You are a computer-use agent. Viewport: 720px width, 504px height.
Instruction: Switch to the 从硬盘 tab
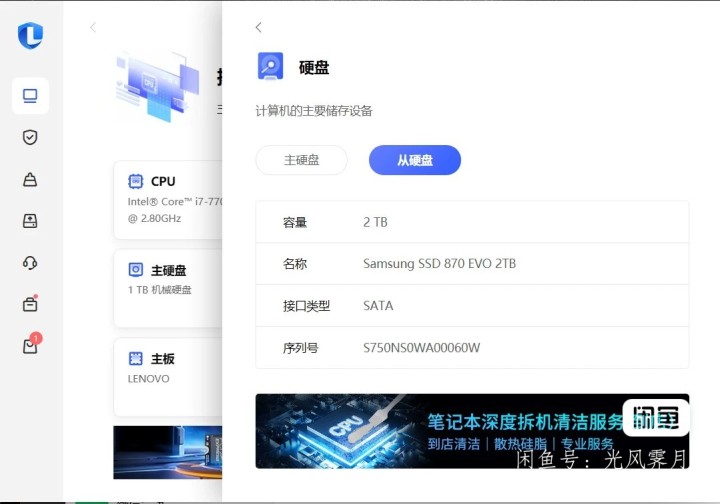(415, 160)
